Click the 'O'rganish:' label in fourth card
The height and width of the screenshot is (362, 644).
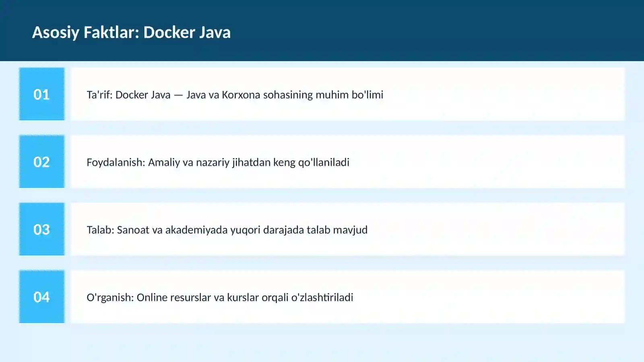[110, 297]
